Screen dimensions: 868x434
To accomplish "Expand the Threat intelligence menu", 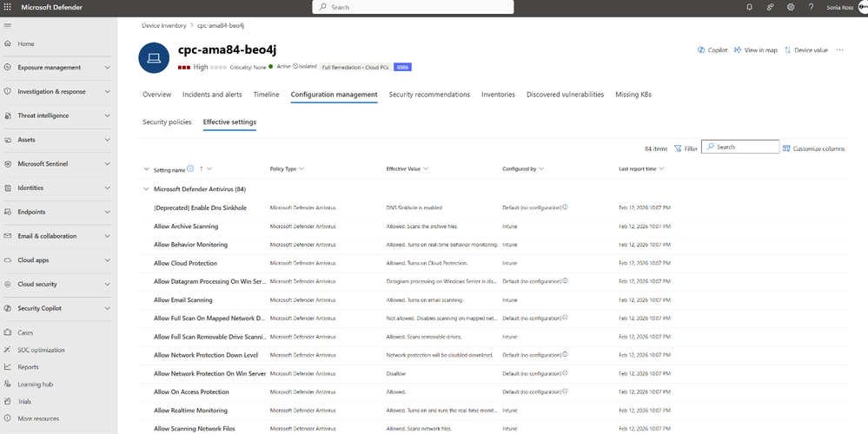I will pos(108,115).
